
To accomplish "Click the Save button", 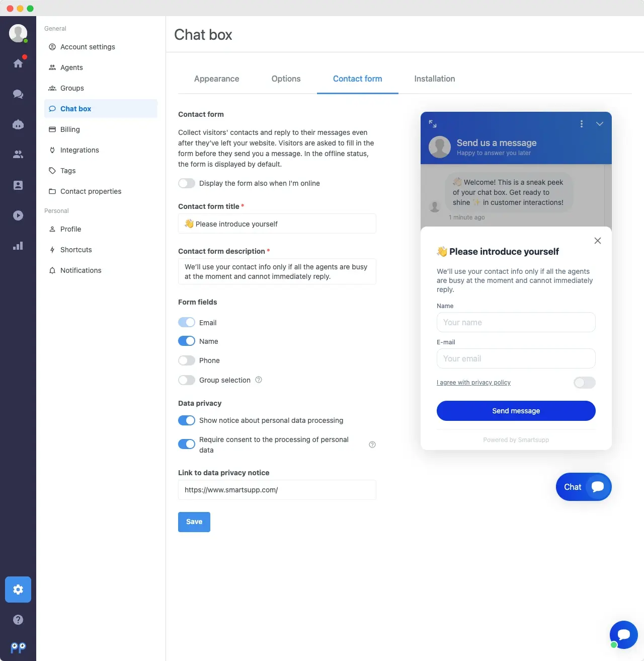I will coord(194,522).
